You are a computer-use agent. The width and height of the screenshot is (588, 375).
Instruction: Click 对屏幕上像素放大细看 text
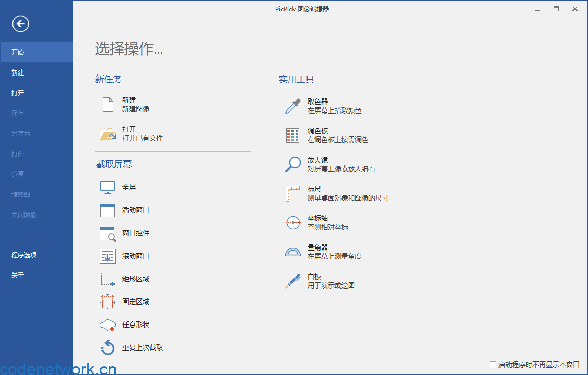341,169
